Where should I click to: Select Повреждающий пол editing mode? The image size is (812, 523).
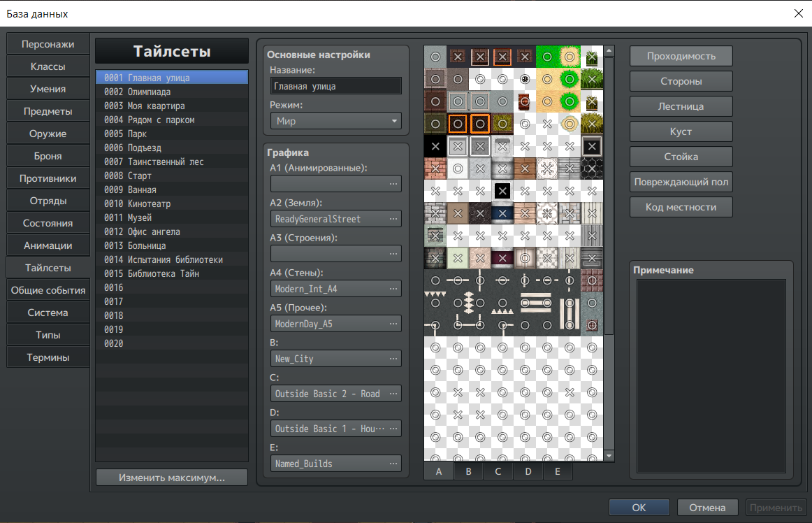pos(681,182)
